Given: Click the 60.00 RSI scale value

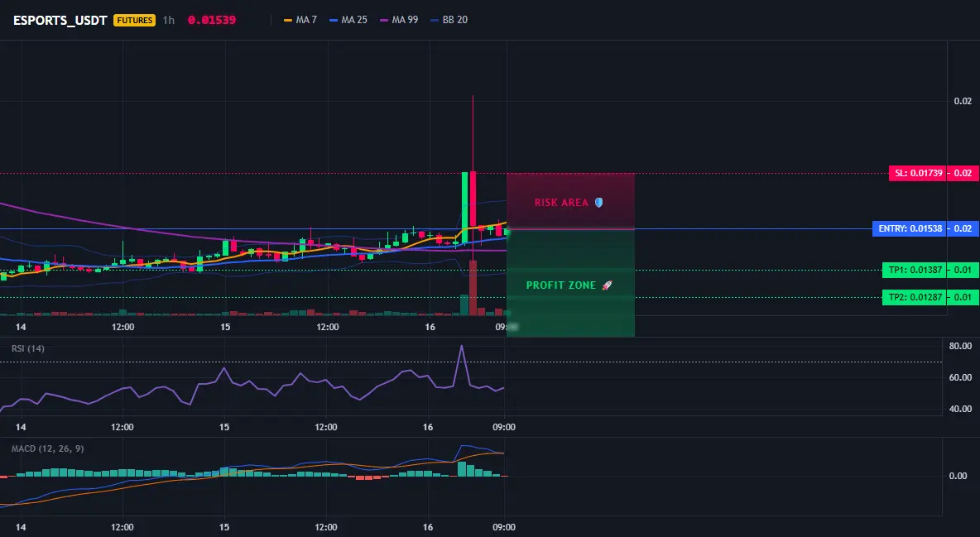Looking at the screenshot, I should [960, 377].
